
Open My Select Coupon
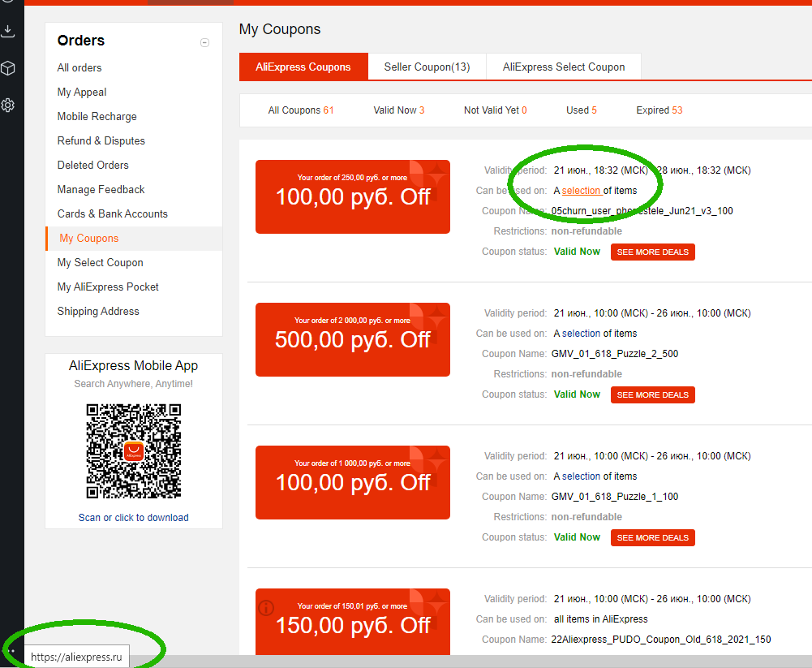tap(100, 263)
